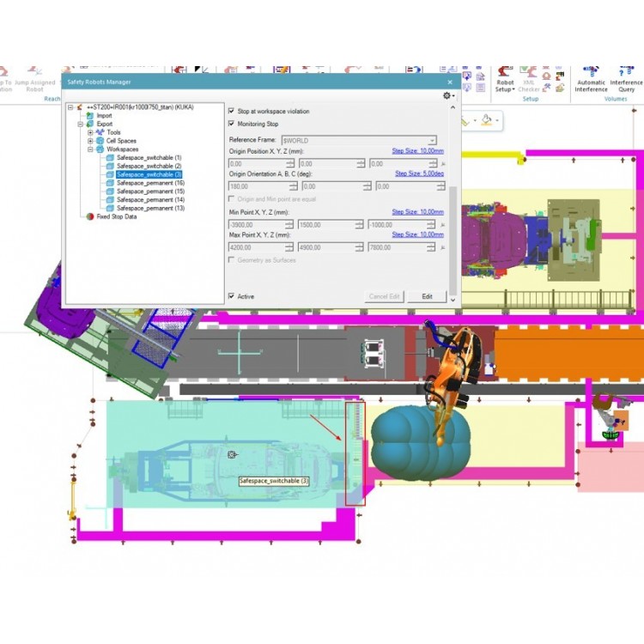Toggle Stop at workspace violation checkbox
The height and width of the screenshot is (644, 644).
[232, 111]
